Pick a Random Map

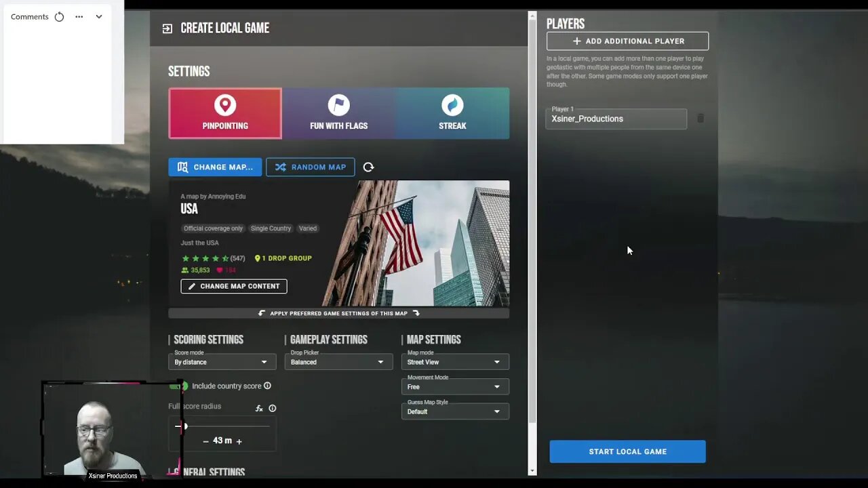[x=311, y=167]
